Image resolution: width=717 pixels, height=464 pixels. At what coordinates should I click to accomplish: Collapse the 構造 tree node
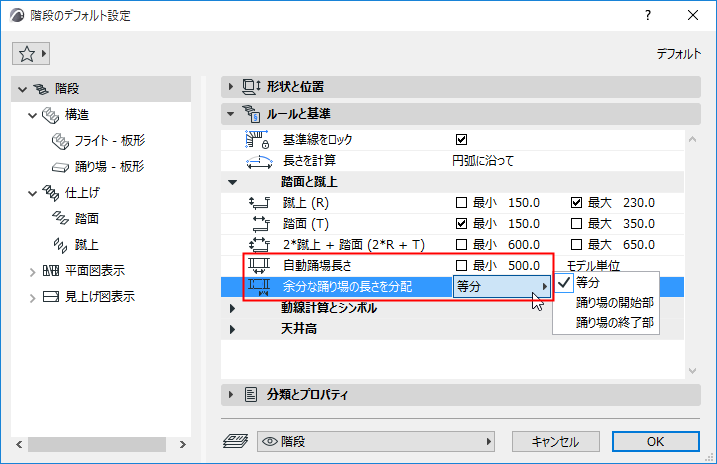[32, 116]
